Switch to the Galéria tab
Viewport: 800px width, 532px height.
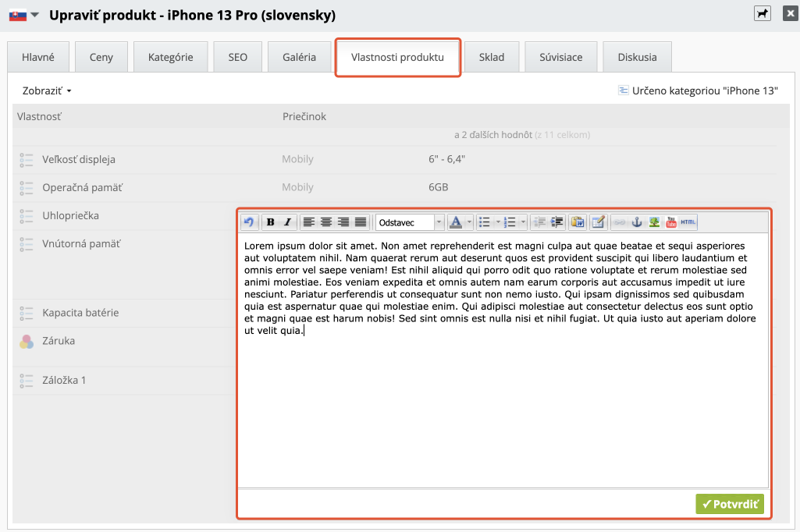[300, 57]
